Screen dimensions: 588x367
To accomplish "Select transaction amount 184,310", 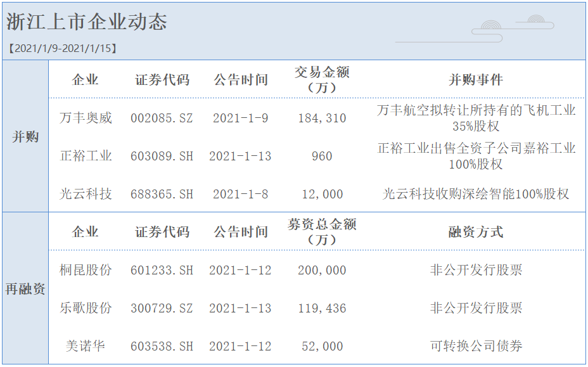I will tap(322, 118).
